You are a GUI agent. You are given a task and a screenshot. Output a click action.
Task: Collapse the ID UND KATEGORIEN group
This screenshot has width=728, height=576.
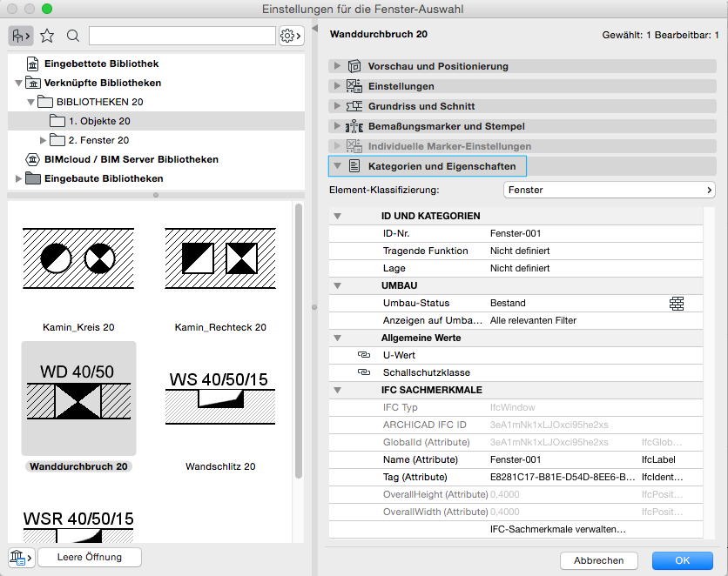338,216
